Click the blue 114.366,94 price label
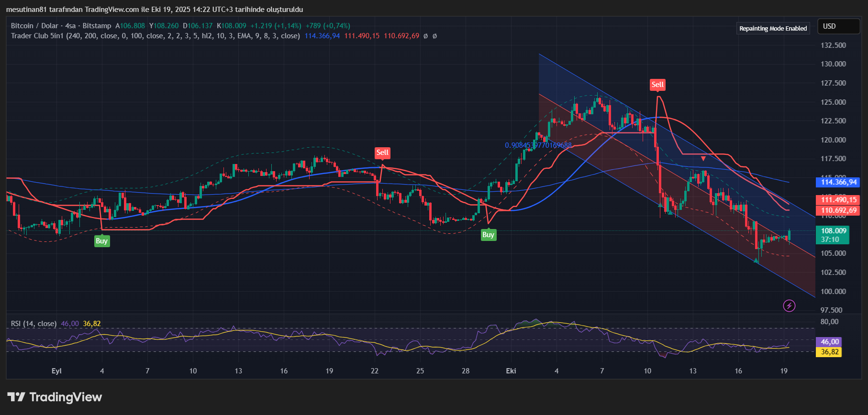The image size is (868, 415). pos(838,182)
